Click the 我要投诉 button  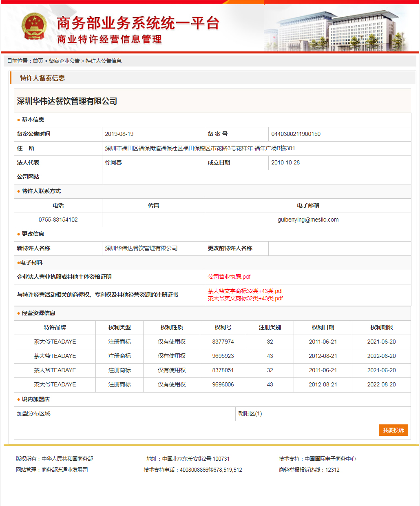393,430
